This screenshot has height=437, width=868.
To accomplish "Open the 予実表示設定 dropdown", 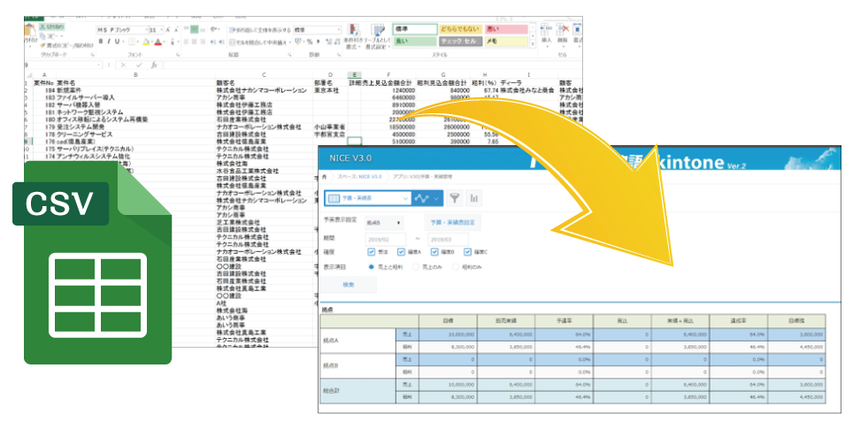I will click(x=384, y=223).
